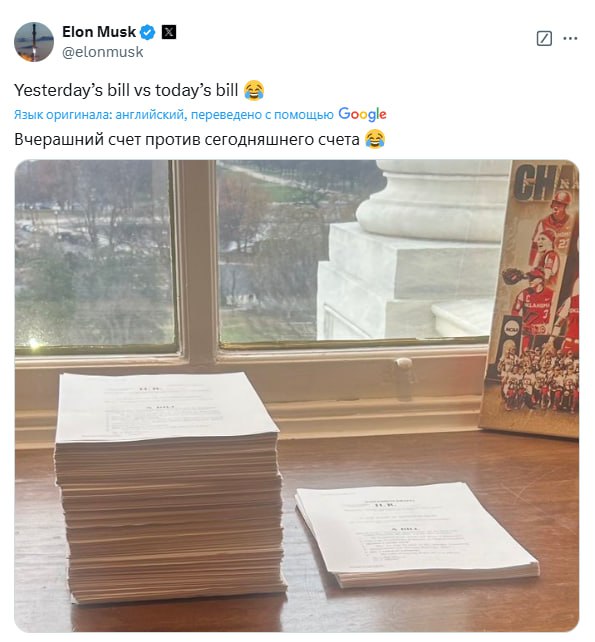
Task: Click the Google logo in translation line
Action: [362, 114]
